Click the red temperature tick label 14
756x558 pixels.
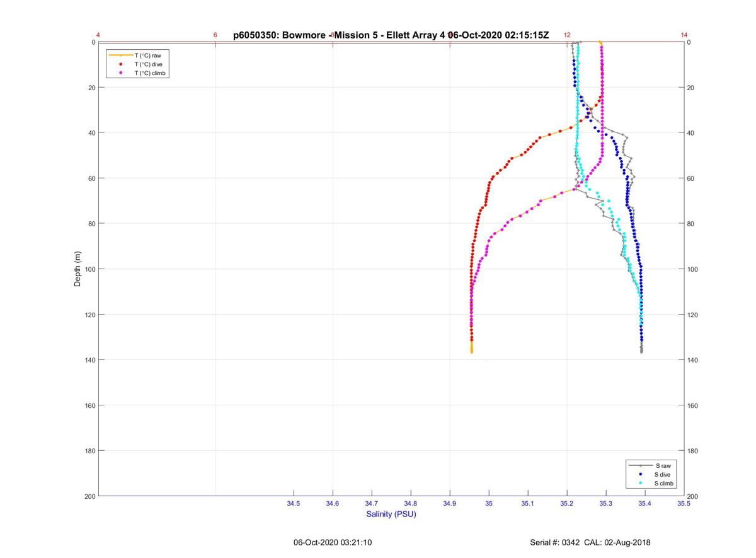(684, 35)
